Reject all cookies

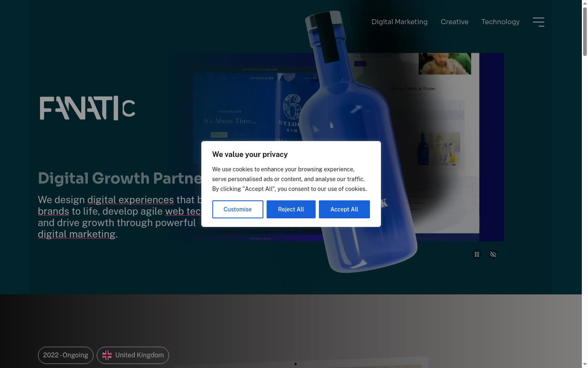click(291, 209)
